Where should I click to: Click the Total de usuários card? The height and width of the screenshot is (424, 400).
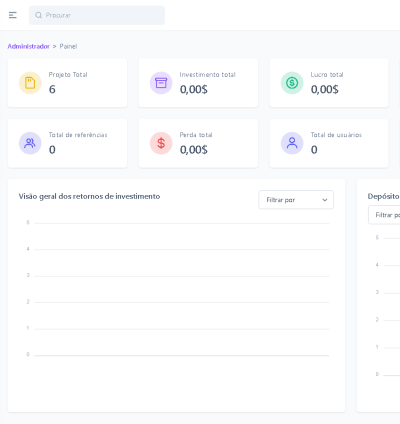[x=329, y=143]
